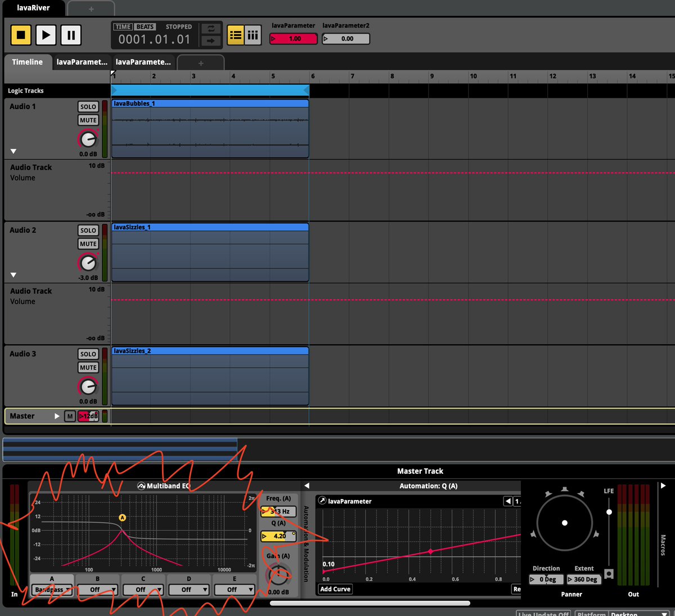The width and height of the screenshot is (675, 616).
Task: Click the Stop playback button
Action: coord(21,35)
